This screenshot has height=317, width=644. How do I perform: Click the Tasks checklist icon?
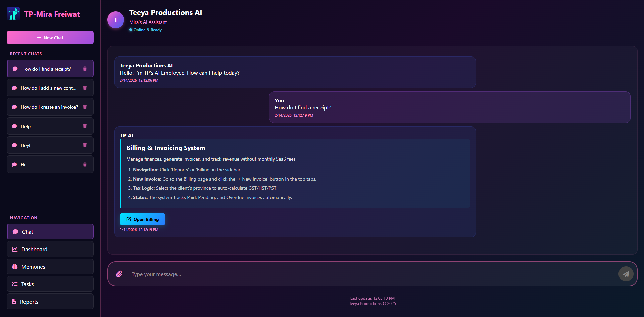[x=14, y=284]
